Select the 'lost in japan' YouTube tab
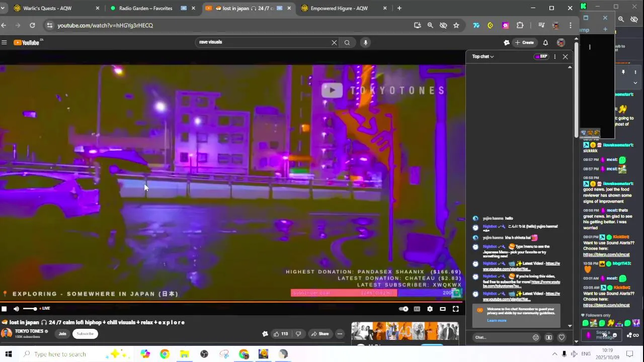 tap(247, 8)
